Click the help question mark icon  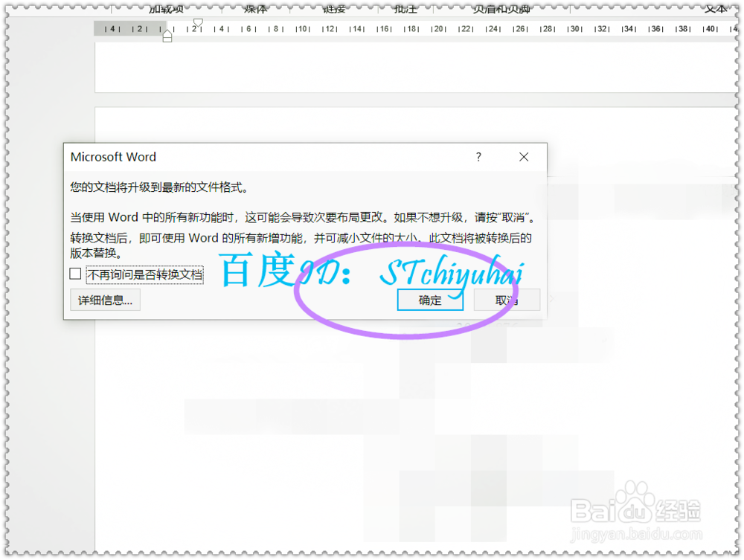coord(478,157)
